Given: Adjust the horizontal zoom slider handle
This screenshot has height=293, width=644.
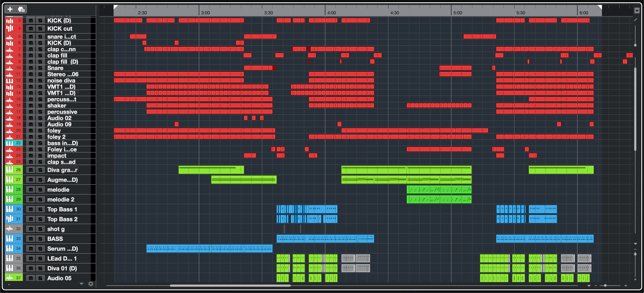Looking at the screenshot, I should click(605, 285).
